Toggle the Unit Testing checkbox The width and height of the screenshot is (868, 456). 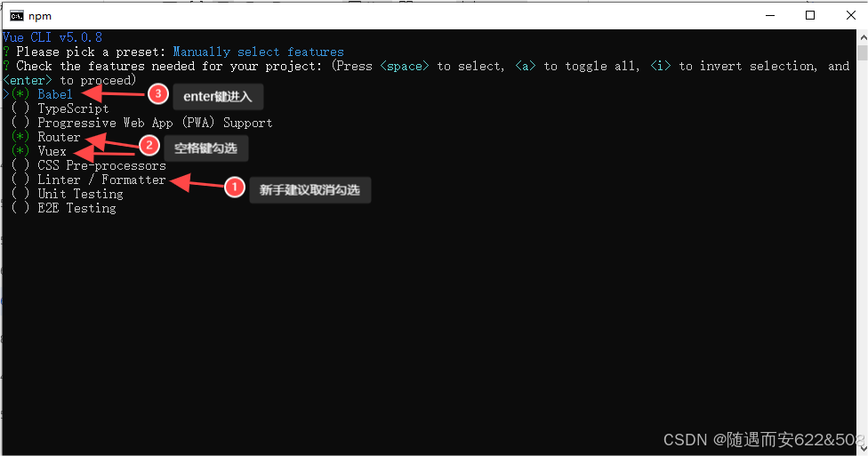pyautogui.click(x=20, y=194)
